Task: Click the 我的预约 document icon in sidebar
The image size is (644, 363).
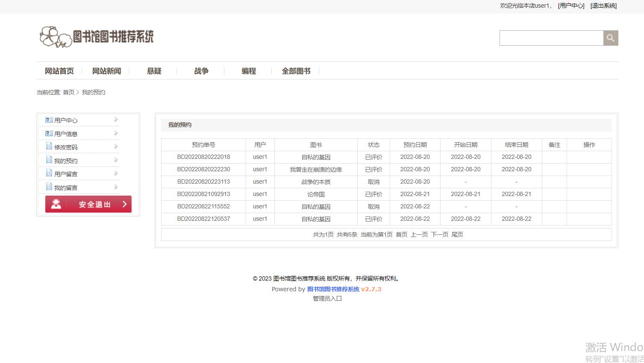Action: click(49, 160)
